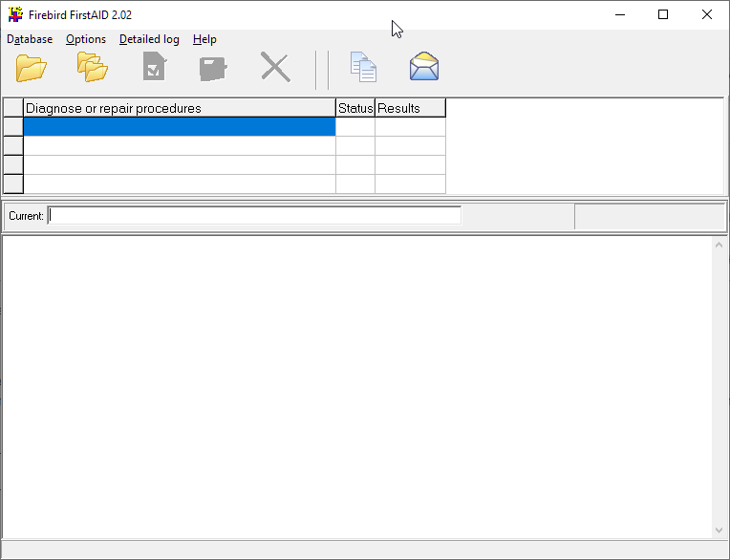Viewport: 730px width, 560px height.
Task: Click the Current text input field
Action: click(x=255, y=216)
